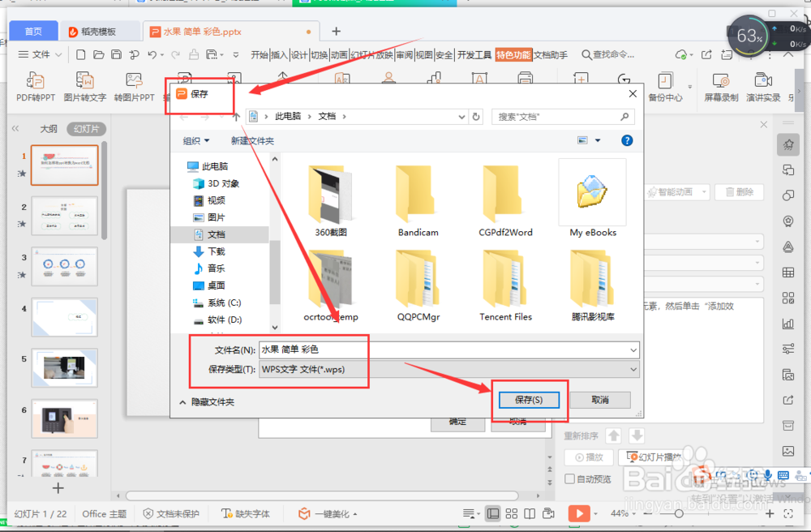The height and width of the screenshot is (532, 811).
Task: Click the new document toolbar icon
Action: point(80,54)
